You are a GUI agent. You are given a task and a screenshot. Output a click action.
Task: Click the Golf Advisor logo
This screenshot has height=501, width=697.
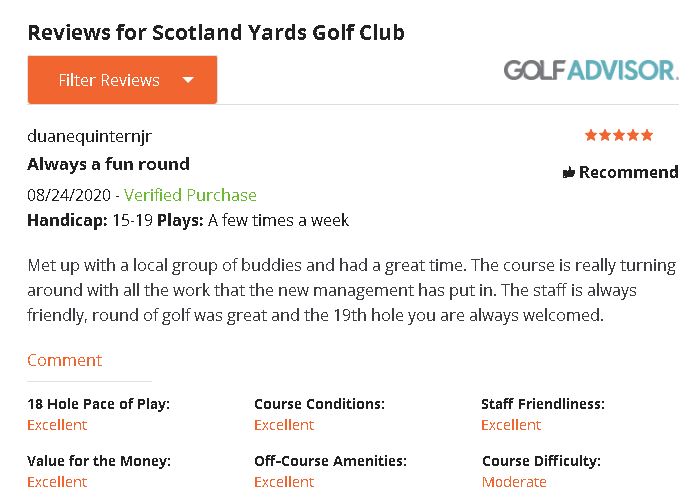(590, 70)
